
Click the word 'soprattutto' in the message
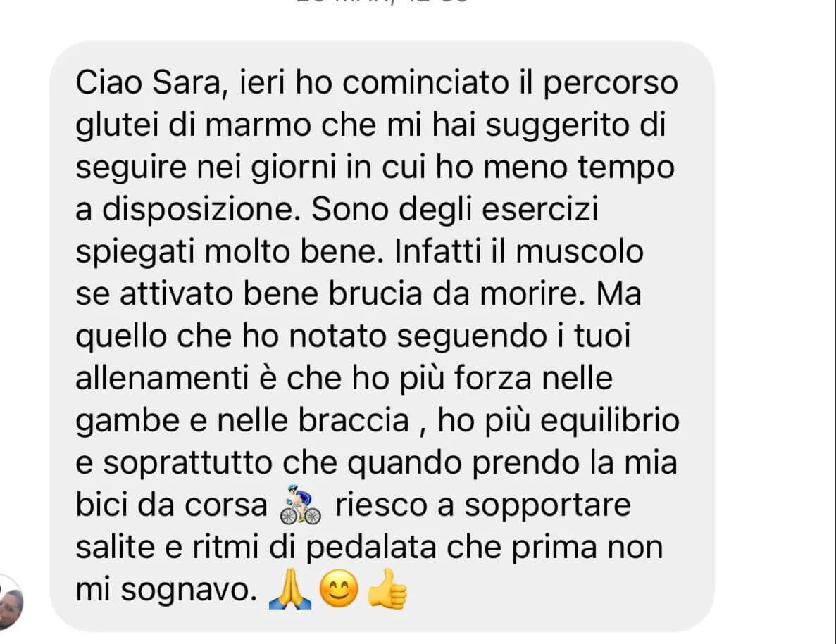pyautogui.click(x=187, y=463)
